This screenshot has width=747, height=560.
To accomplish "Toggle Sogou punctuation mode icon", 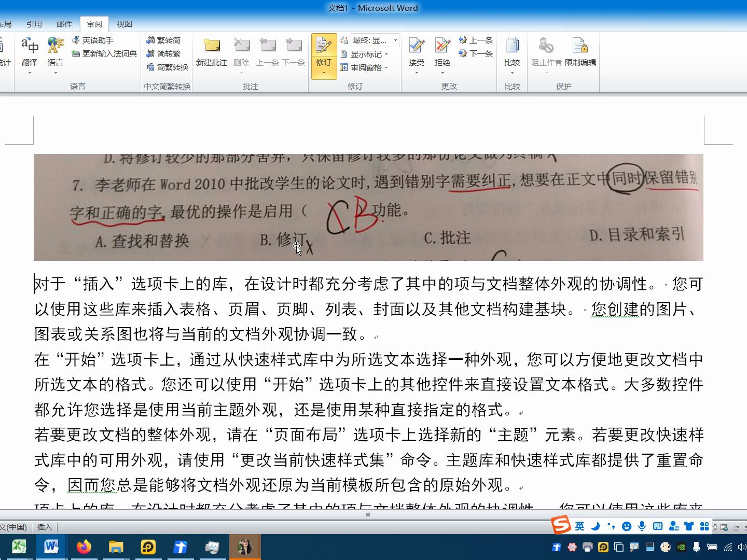I will click(611, 526).
